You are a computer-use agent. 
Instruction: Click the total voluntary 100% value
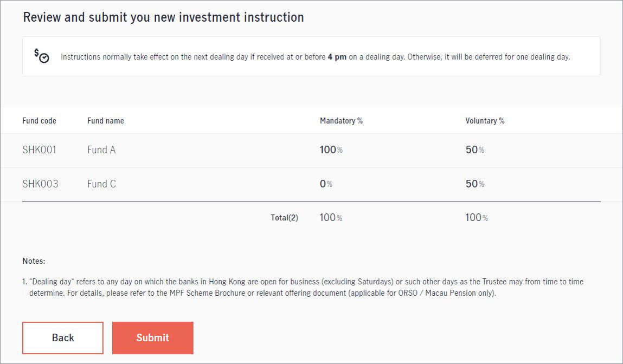coord(477,218)
